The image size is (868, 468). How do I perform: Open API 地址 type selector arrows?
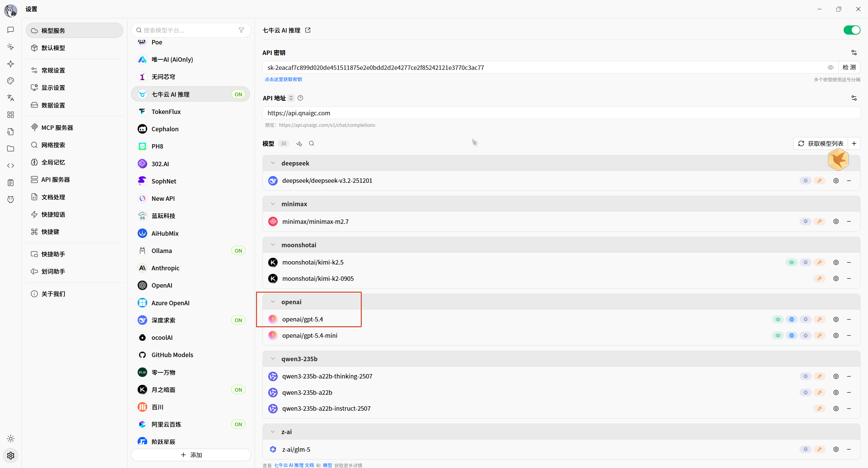coord(291,98)
